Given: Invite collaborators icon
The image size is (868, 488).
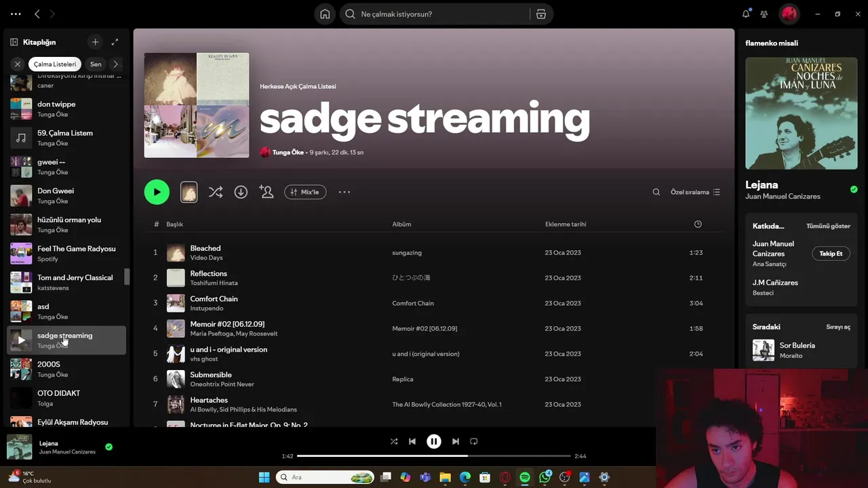Looking at the screenshot, I should click(x=266, y=192).
